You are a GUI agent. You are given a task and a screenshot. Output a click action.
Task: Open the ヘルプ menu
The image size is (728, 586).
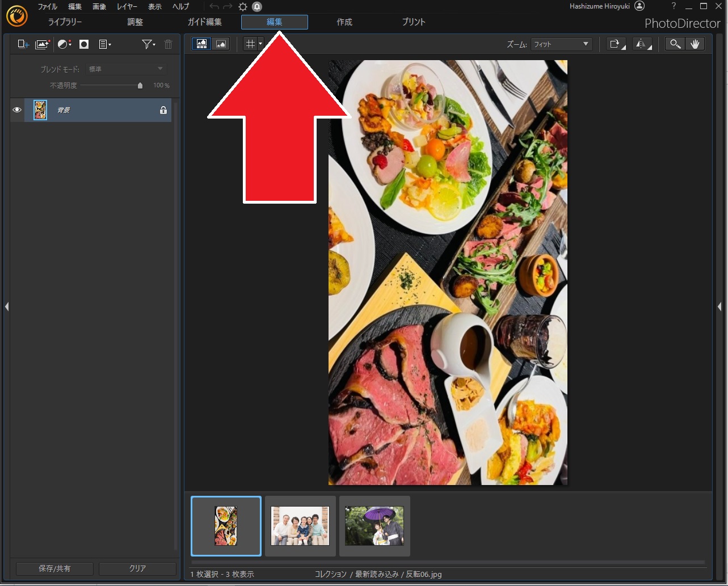181,7
